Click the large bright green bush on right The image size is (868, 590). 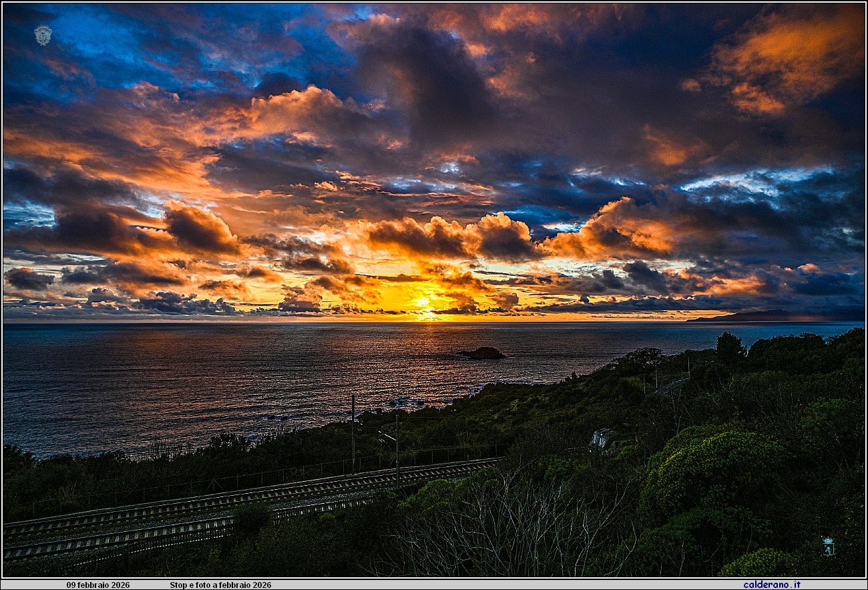pos(714,468)
